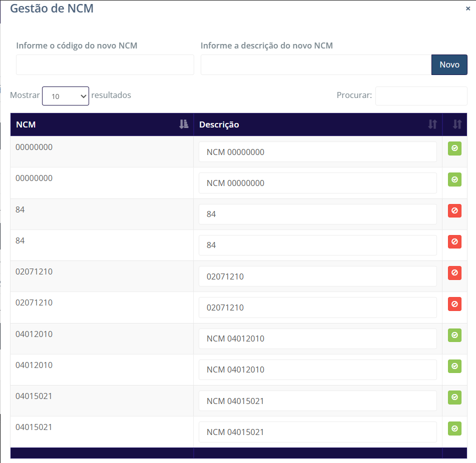Screen dimensions: 476x463
Task: Click red ban icon in second 02071210 row
Action: pyautogui.click(x=454, y=304)
